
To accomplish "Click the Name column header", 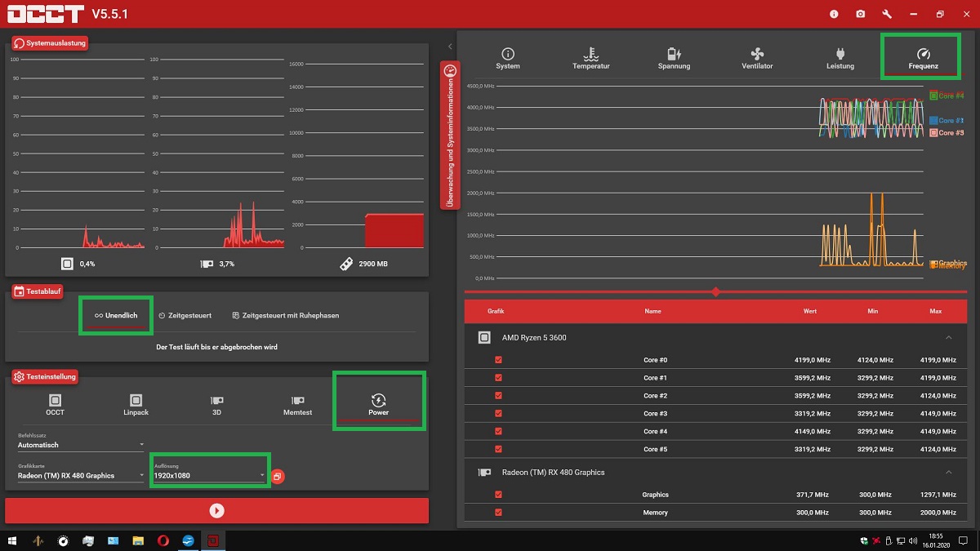I will click(653, 311).
